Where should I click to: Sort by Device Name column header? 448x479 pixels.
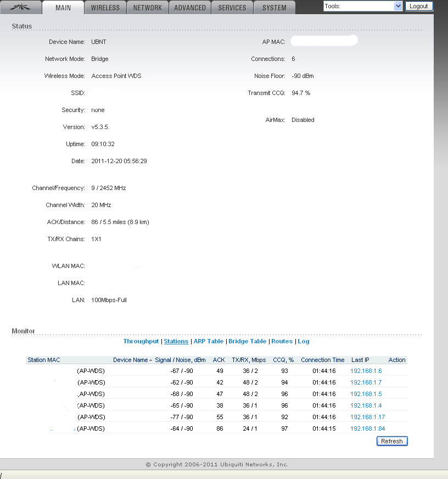(x=131, y=360)
